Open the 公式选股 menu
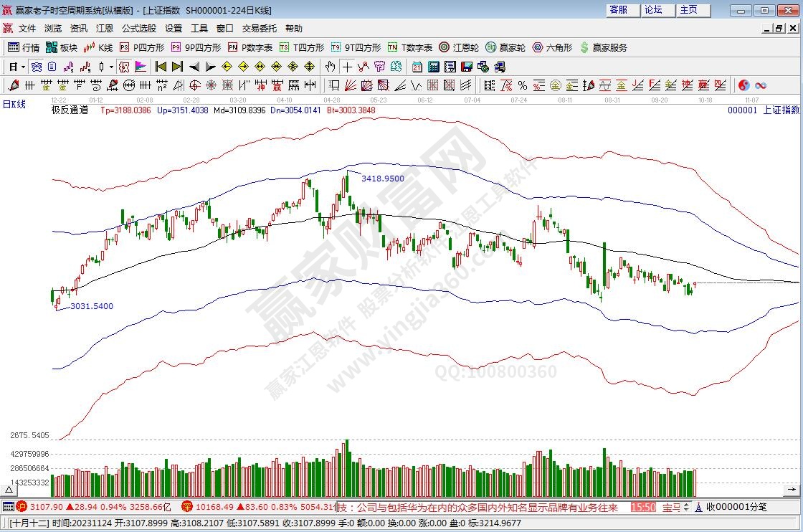 tap(138, 29)
